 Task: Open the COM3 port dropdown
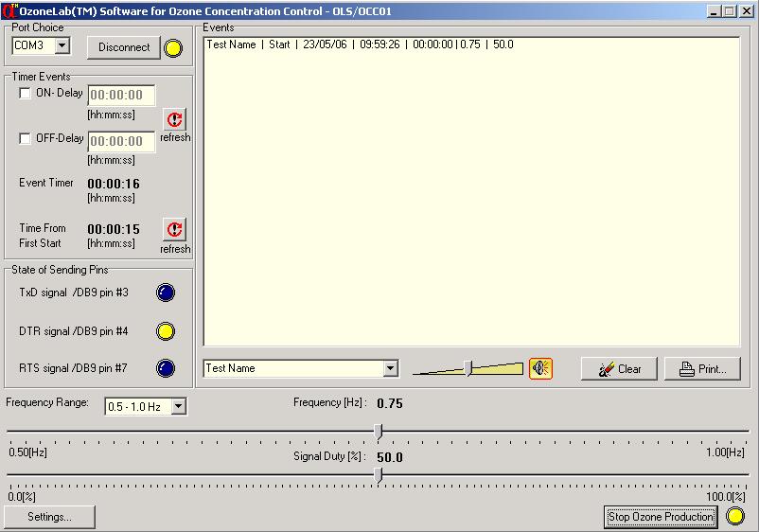pos(62,46)
